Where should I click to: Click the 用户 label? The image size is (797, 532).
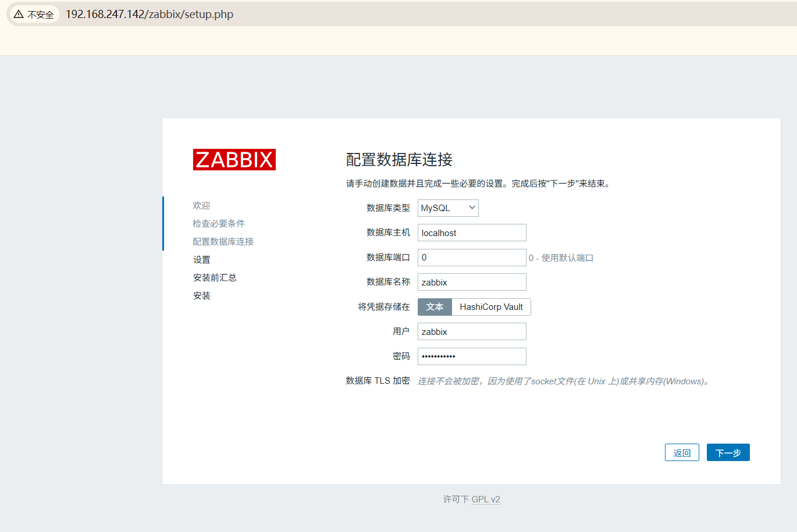[x=401, y=331]
